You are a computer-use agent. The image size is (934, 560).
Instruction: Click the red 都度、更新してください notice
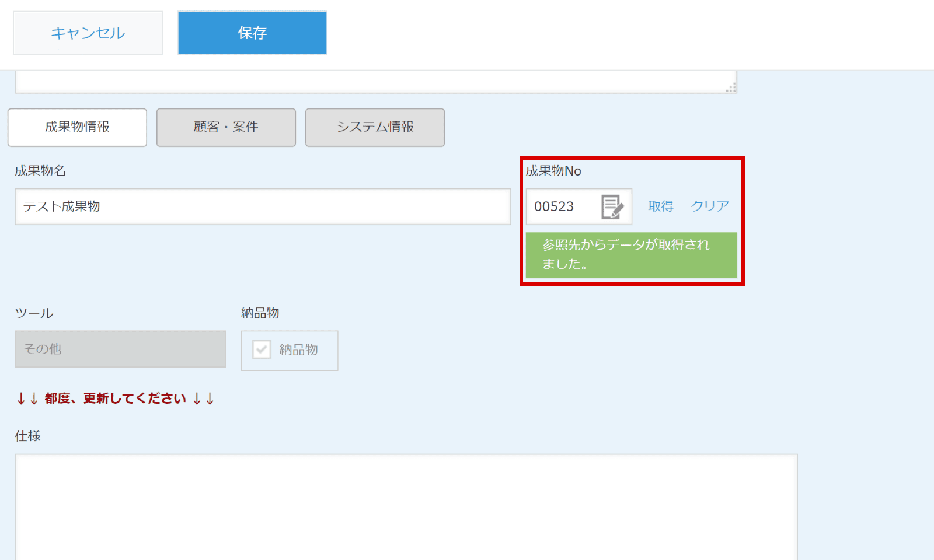[x=116, y=398]
